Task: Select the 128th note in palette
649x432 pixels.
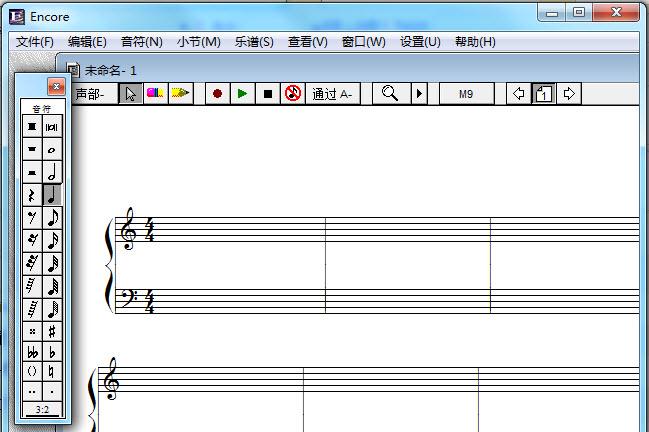Action: (52, 309)
